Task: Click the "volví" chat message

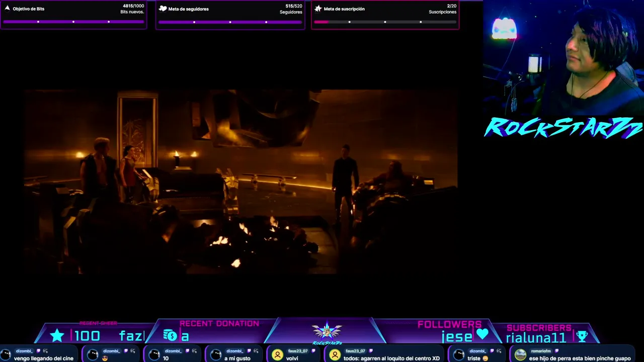Action: 292,358
